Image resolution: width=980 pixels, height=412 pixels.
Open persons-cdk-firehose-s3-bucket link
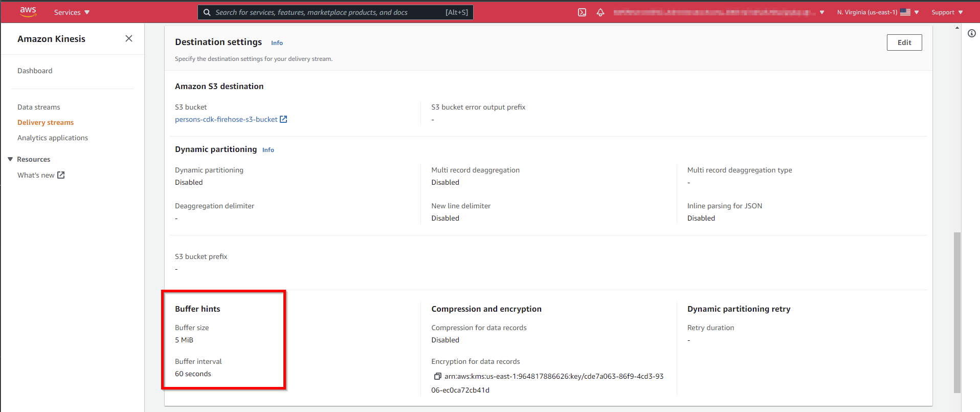pos(226,119)
